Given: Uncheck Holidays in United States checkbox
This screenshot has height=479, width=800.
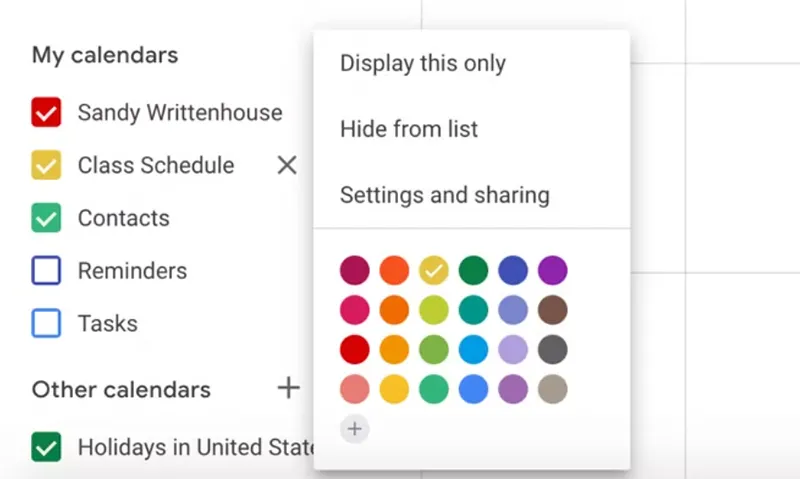Looking at the screenshot, I should point(47,447).
